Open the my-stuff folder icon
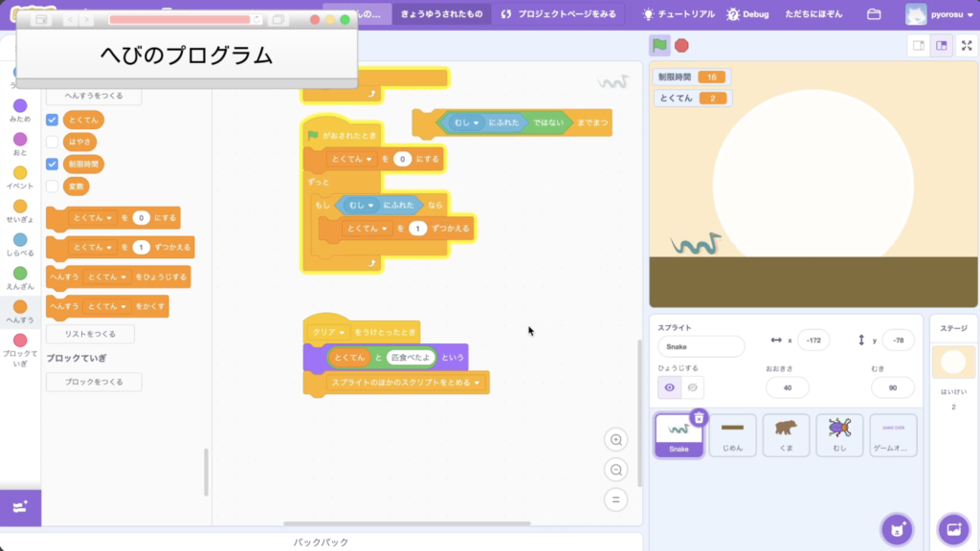Screen dimensions: 980x551 tap(873, 14)
